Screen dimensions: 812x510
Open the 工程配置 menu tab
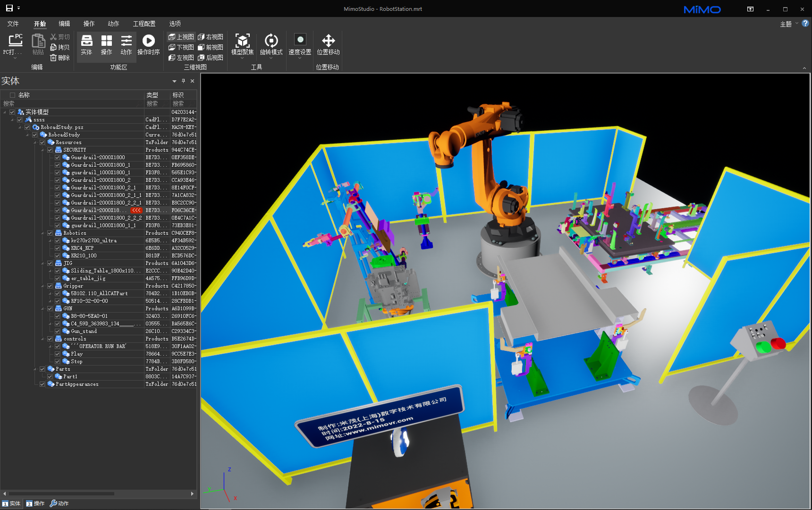tap(144, 24)
